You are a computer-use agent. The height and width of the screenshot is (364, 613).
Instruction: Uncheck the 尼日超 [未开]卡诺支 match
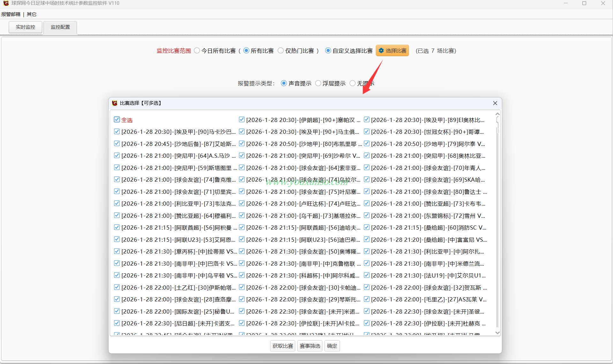117,323
